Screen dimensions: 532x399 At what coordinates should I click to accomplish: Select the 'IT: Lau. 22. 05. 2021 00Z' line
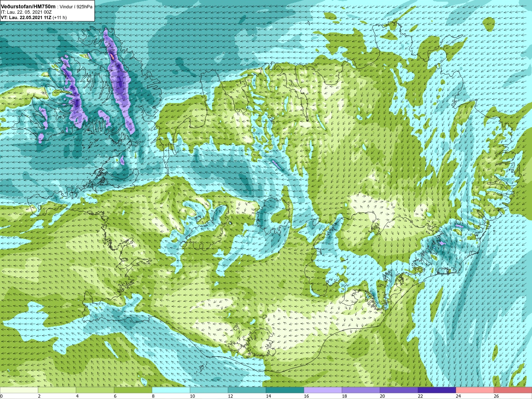(26, 12)
